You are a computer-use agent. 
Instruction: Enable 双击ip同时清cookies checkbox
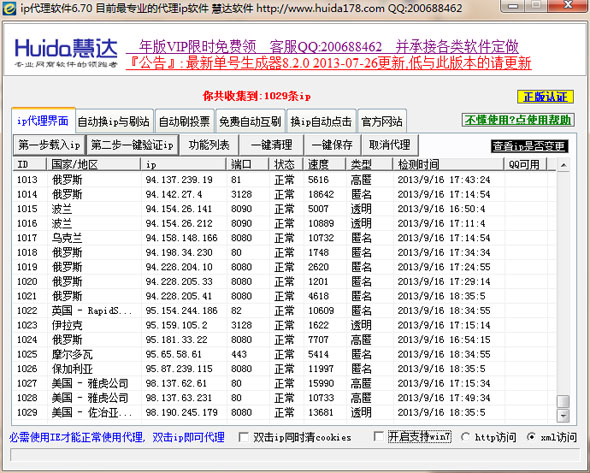pos(244,437)
